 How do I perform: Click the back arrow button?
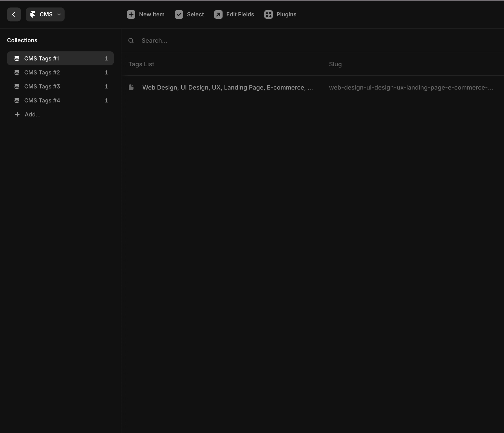[14, 14]
